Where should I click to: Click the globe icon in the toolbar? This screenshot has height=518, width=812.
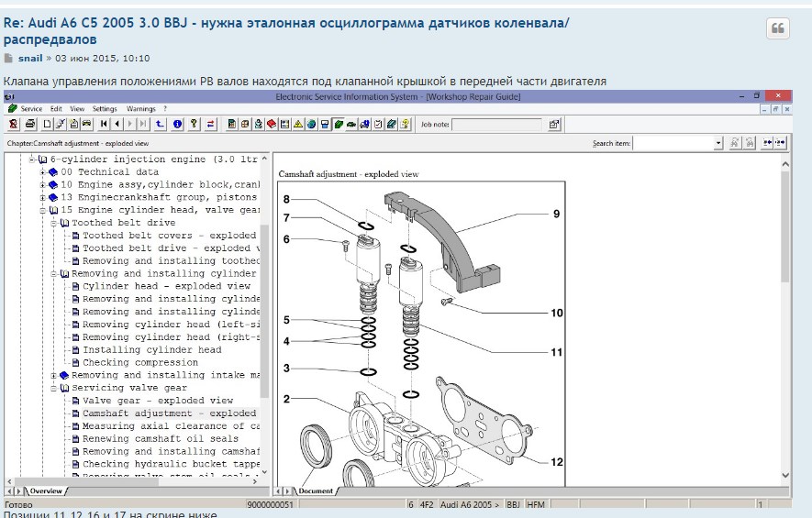click(x=311, y=124)
